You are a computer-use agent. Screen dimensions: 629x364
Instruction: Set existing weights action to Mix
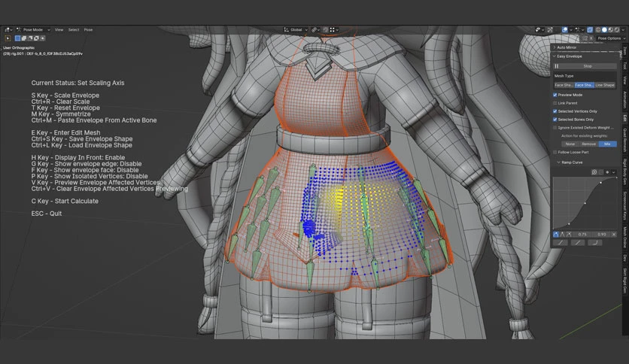(x=607, y=144)
